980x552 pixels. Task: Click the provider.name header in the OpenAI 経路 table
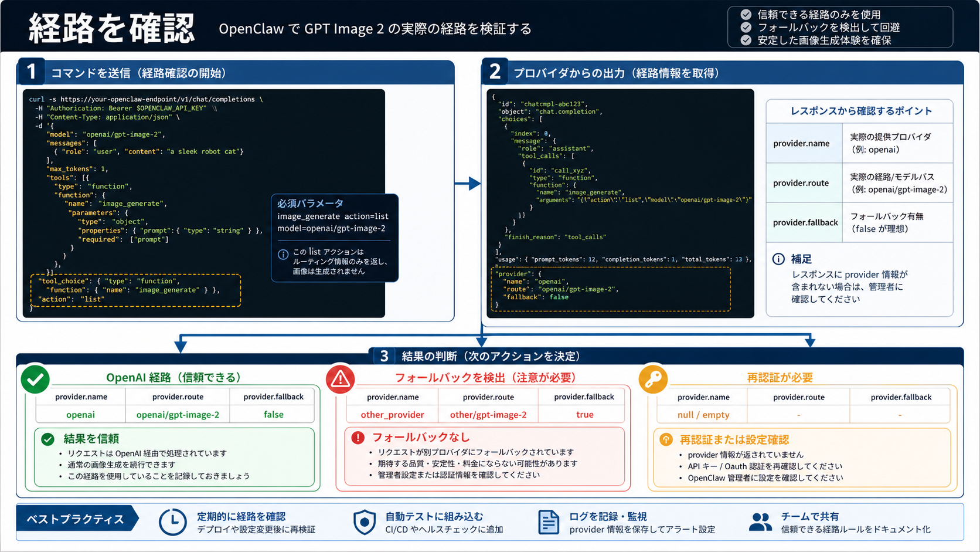pyautogui.click(x=81, y=397)
